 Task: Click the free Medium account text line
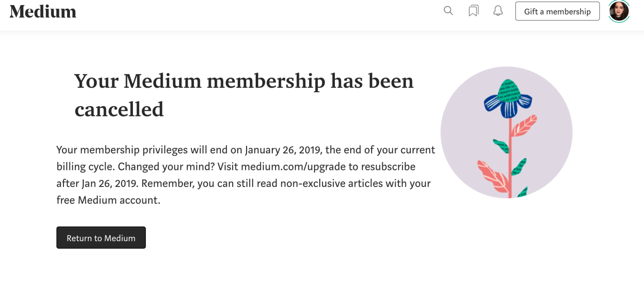click(x=108, y=200)
